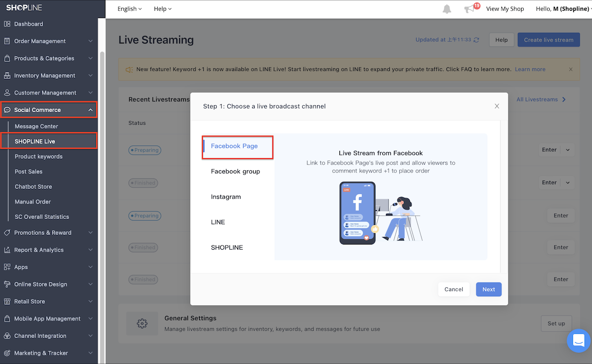The height and width of the screenshot is (364, 592).
Task: Open the All Livestreams link
Action: pos(541,99)
